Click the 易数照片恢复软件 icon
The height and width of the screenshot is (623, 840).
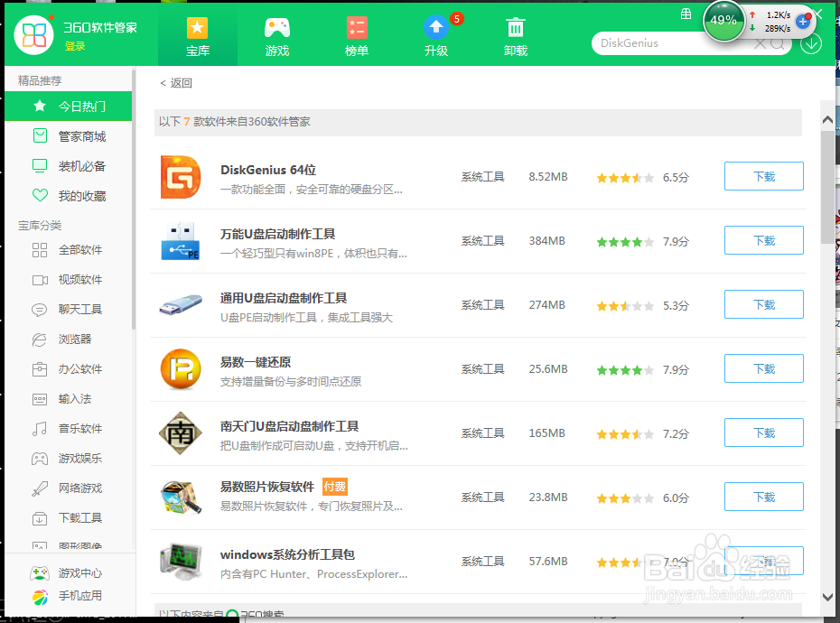pyautogui.click(x=181, y=497)
